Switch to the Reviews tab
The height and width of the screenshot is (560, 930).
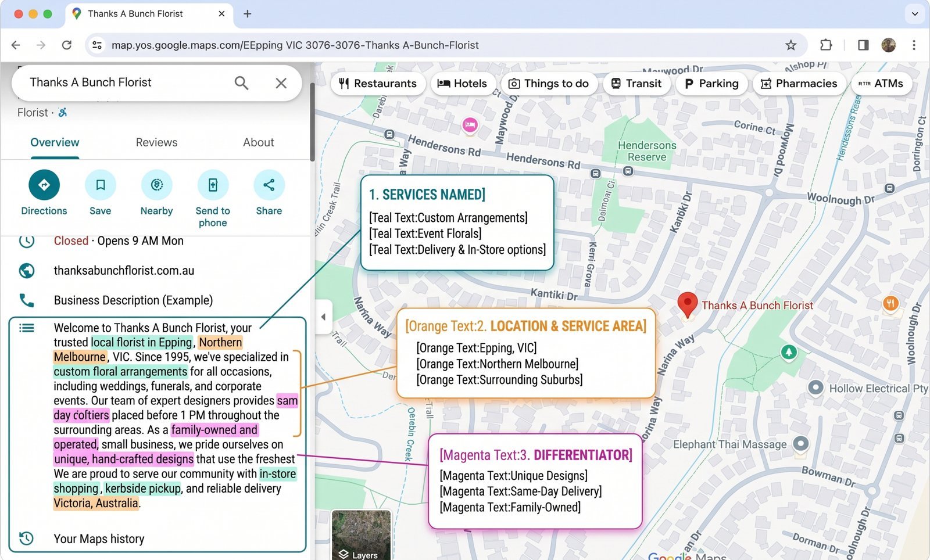coord(156,142)
